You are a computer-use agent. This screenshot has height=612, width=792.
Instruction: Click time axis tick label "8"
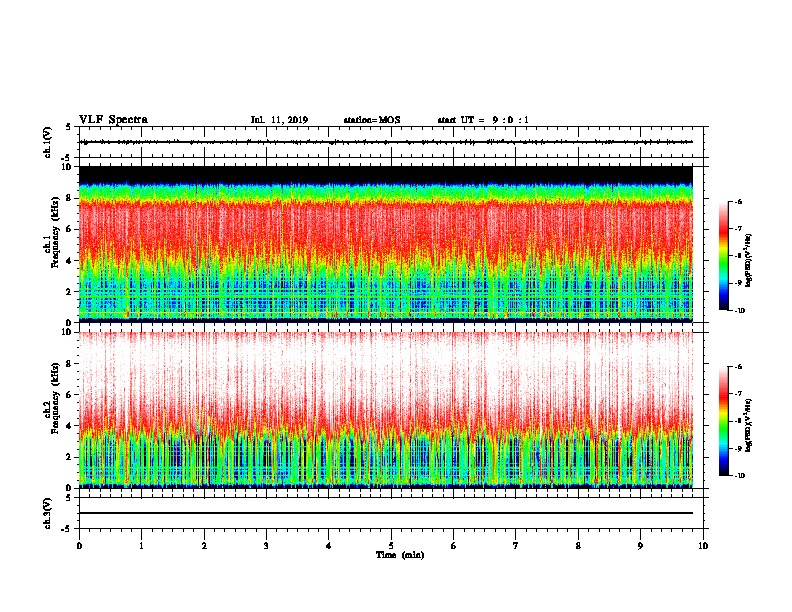tap(578, 546)
